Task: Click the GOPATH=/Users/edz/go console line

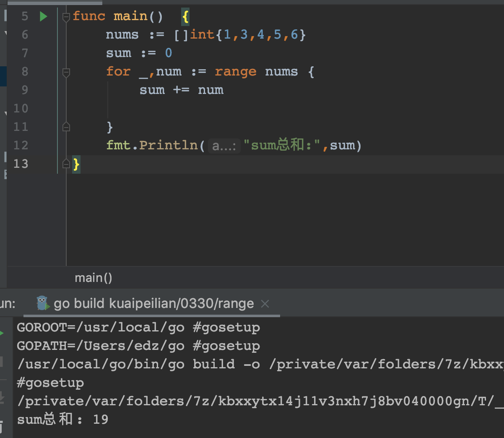Action: (x=138, y=346)
